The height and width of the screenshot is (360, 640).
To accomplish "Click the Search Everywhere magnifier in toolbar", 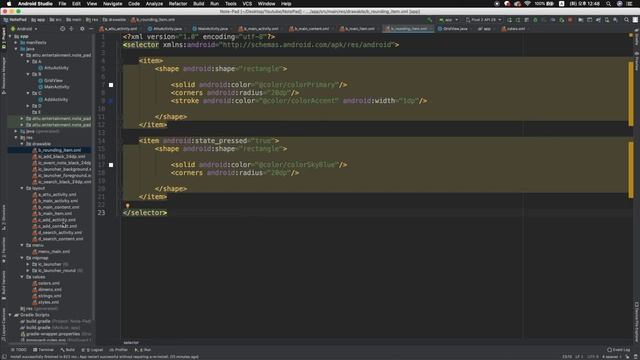I will [x=626, y=20].
